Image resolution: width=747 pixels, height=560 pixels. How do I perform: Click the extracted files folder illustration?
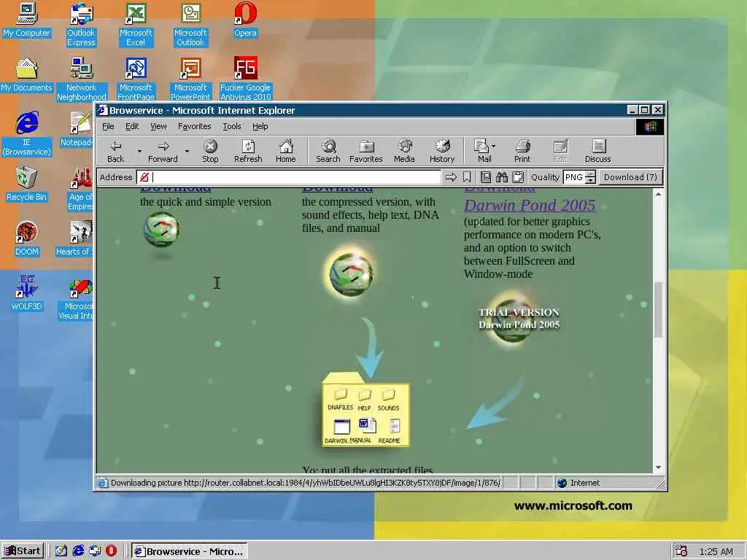[x=365, y=410]
